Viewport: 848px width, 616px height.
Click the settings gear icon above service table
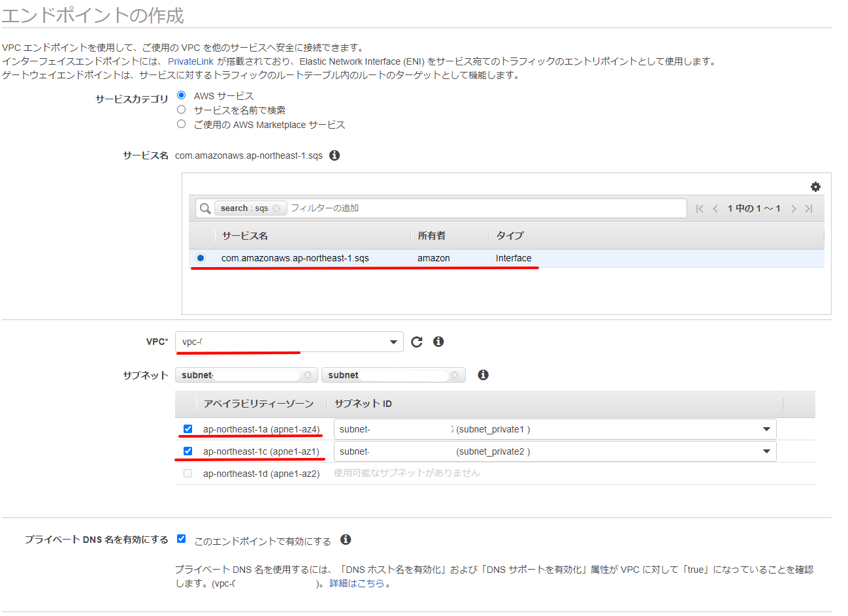(815, 187)
